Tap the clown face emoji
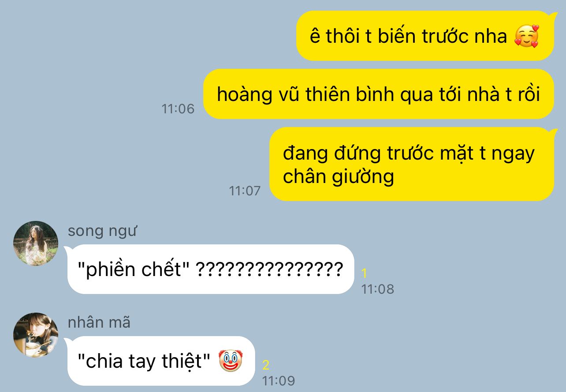This screenshot has height=392, width=566. click(231, 361)
